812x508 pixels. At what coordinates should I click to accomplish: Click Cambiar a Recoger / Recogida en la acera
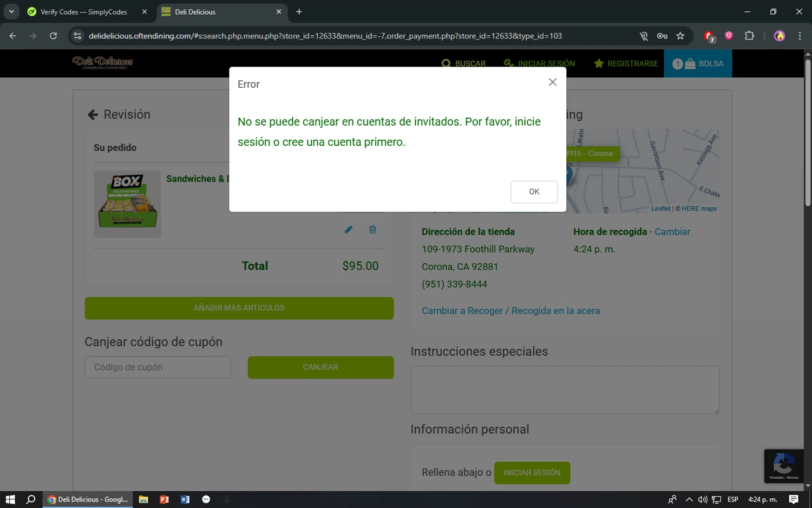click(x=510, y=311)
